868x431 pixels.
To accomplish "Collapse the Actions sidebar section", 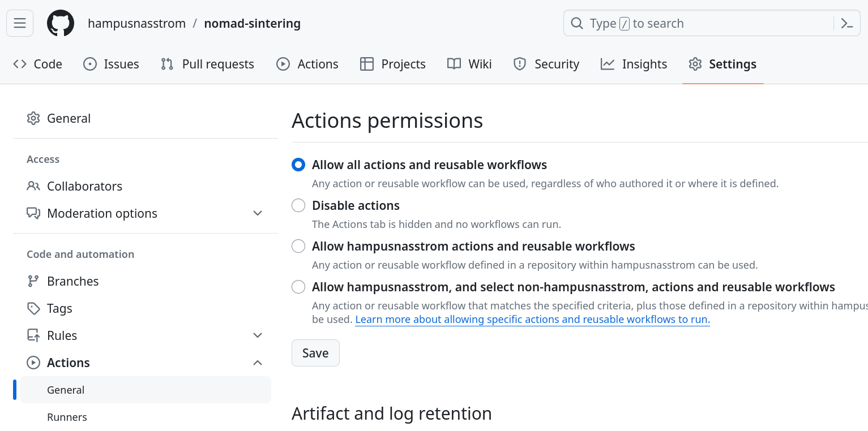I will pyautogui.click(x=258, y=363).
